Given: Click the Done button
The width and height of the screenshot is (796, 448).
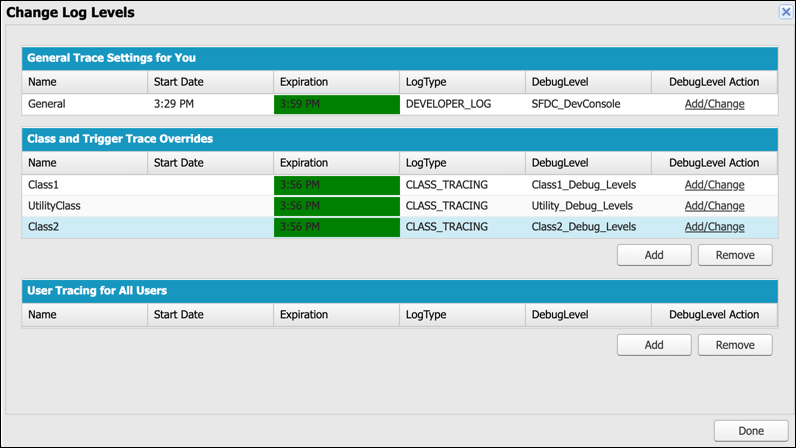Looking at the screenshot, I should pyautogui.click(x=750, y=430).
